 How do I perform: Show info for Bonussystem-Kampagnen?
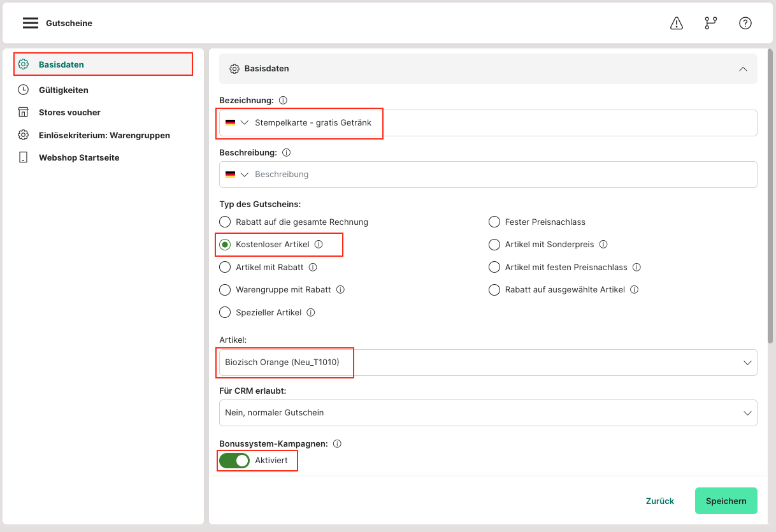pyautogui.click(x=338, y=444)
